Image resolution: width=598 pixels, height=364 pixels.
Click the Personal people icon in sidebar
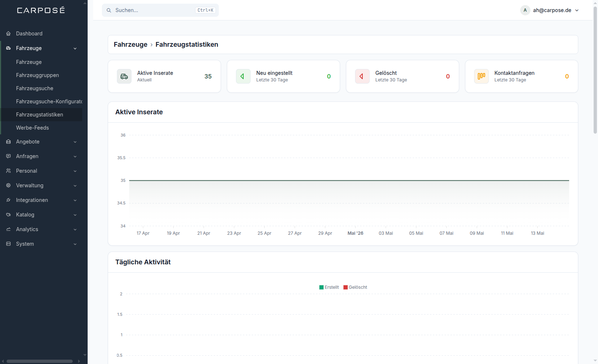[8, 171]
